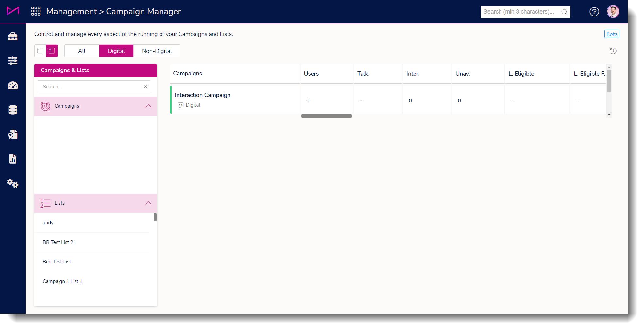Select the andy list

[x=92, y=223]
